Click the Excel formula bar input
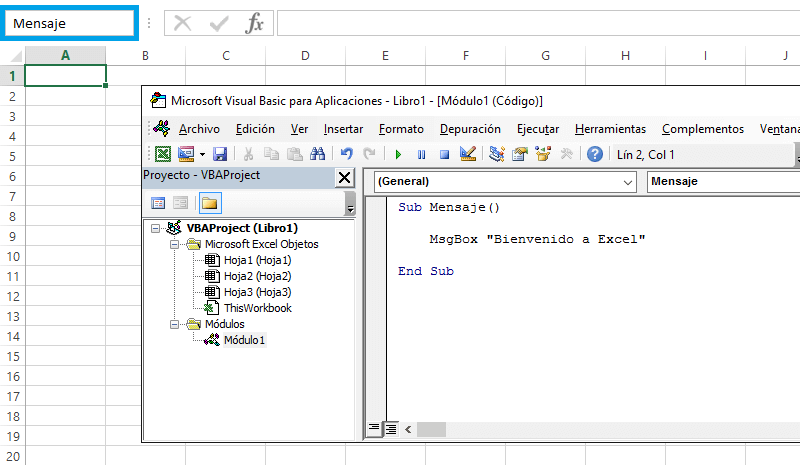 (538, 23)
